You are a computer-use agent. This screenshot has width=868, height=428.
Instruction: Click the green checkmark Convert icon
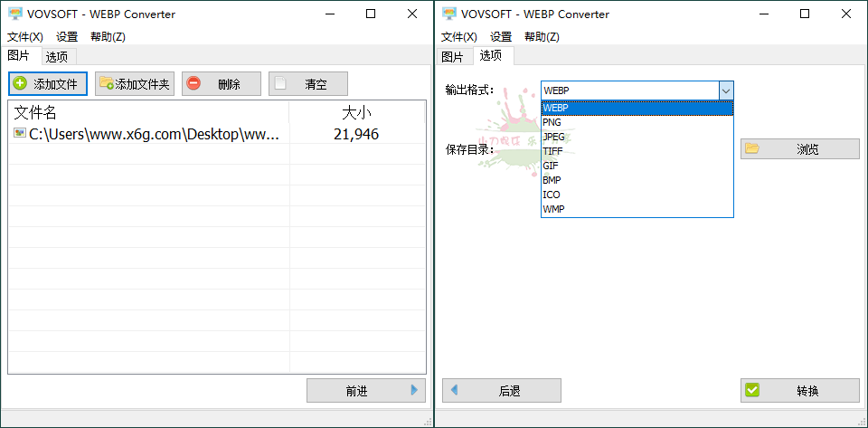pos(751,390)
